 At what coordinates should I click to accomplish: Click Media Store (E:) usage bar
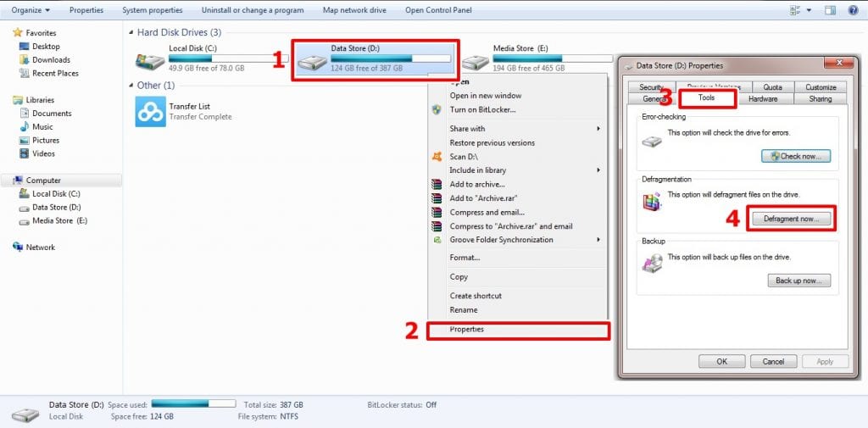pyautogui.click(x=553, y=58)
